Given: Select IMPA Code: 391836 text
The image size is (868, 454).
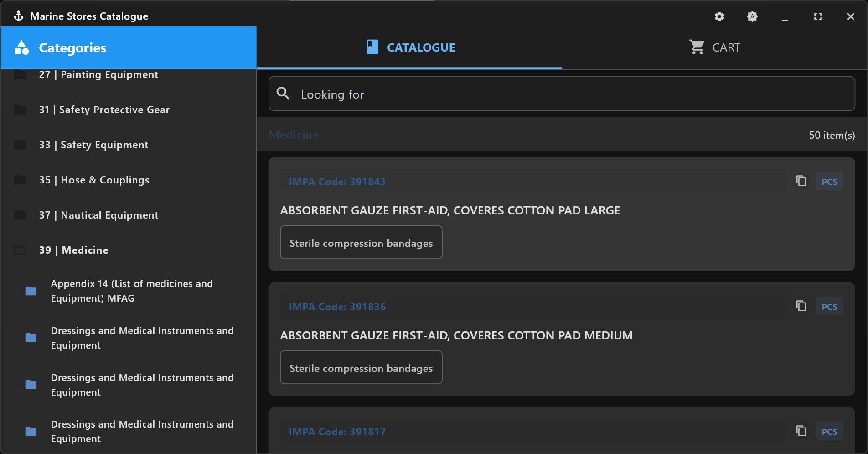Looking at the screenshot, I should (337, 307).
